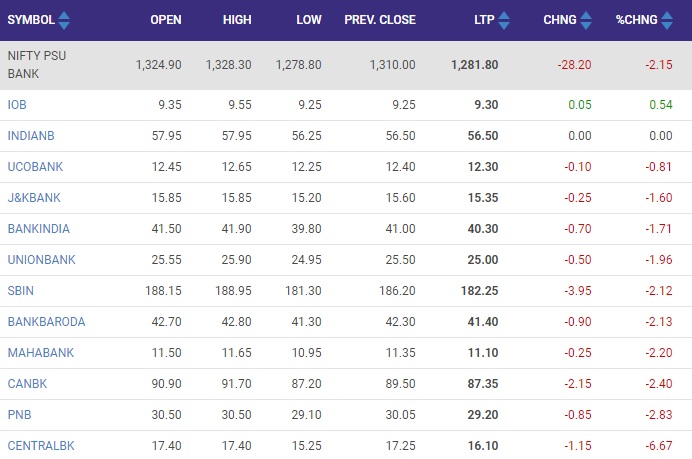
Task: Click the CHNG sort arrows
Action: (586, 20)
